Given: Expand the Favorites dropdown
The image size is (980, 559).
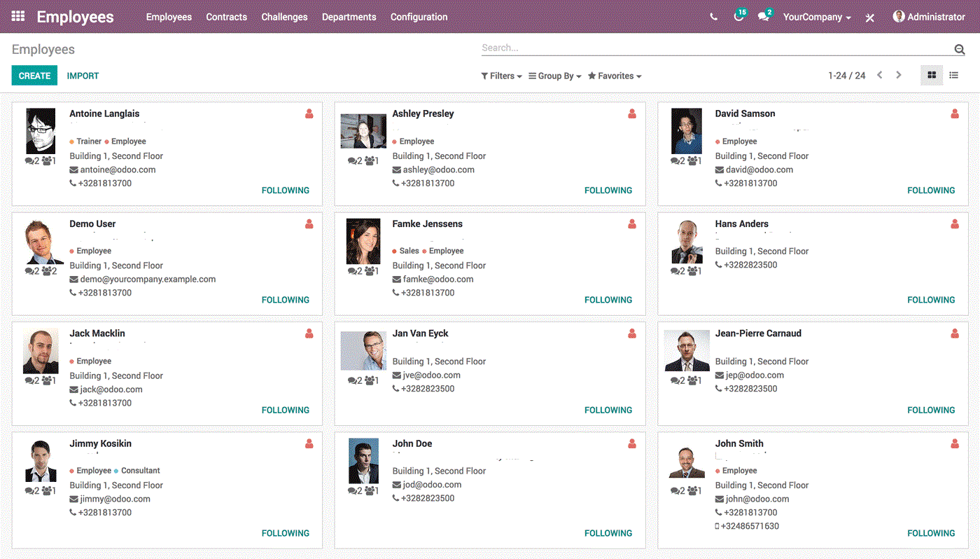Looking at the screenshot, I should [615, 76].
